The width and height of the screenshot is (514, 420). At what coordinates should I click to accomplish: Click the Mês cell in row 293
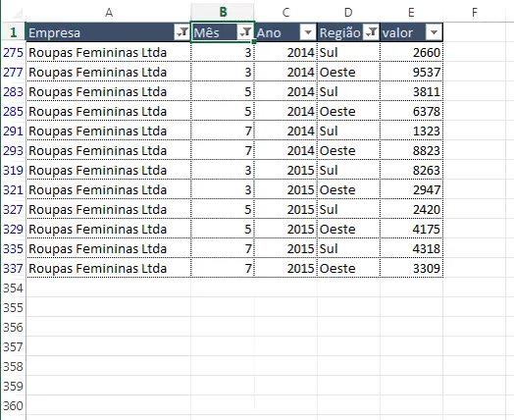223,150
